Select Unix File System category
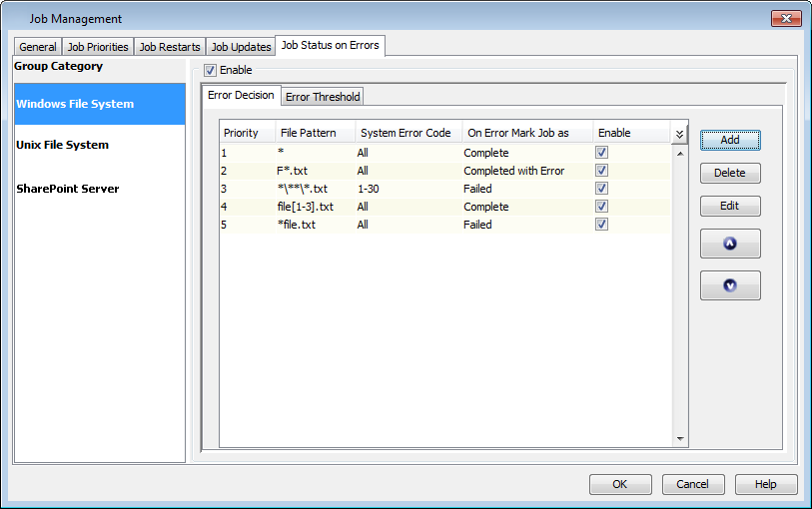The height and width of the screenshot is (509, 812). point(62,145)
